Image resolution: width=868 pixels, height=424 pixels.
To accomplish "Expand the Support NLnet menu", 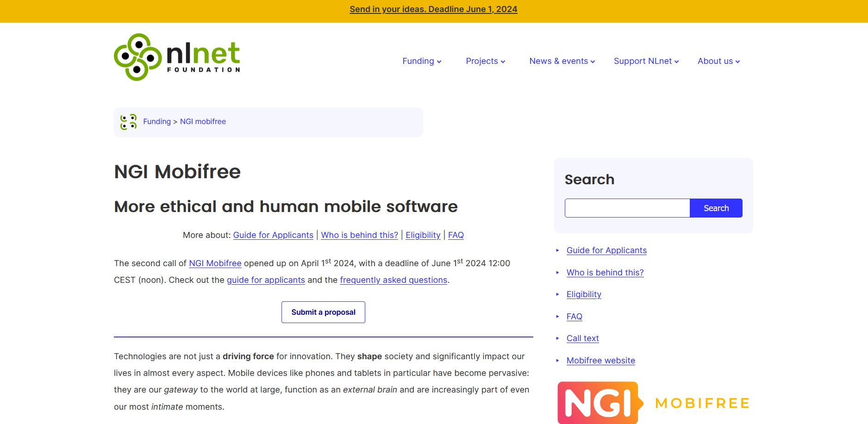I will (x=646, y=61).
